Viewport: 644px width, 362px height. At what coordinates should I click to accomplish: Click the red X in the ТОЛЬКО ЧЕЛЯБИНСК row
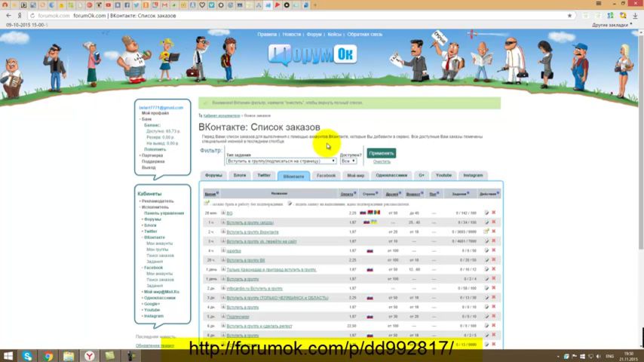click(x=494, y=297)
